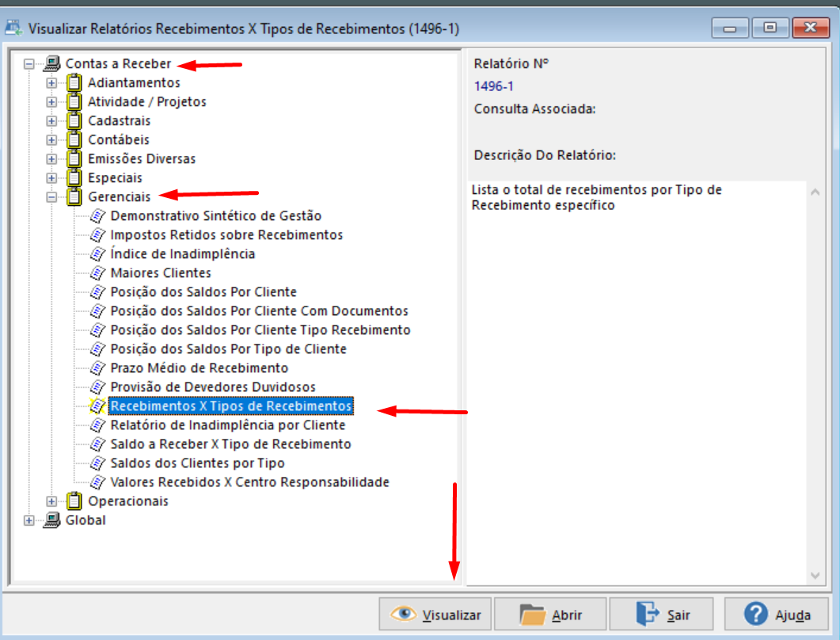840x640 pixels.
Task: Click the Global computer icon
Action: [52, 520]
